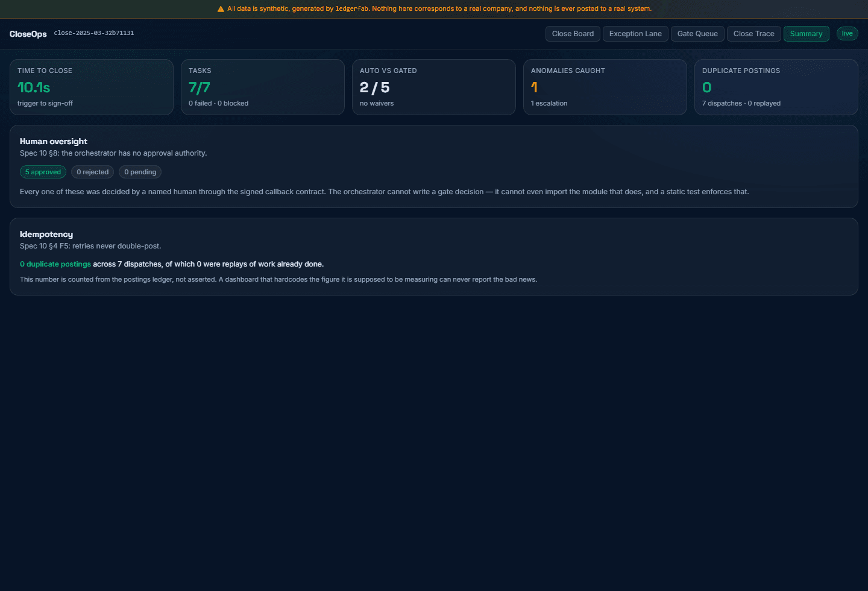This screenshot has width=868, height=591.
Task: Click the 0 rejected pill
Action: tap(93, 172)
